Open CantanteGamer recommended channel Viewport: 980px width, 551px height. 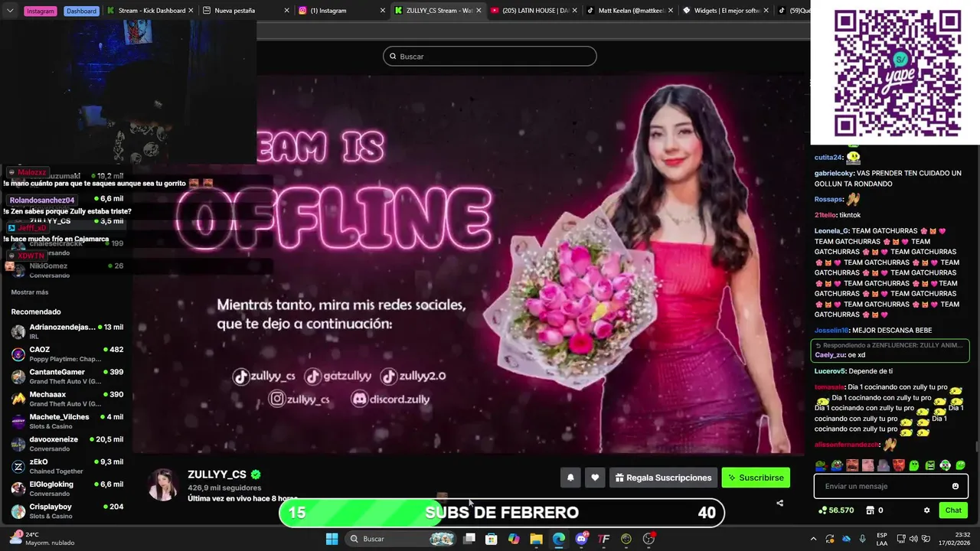click(67, 377)
